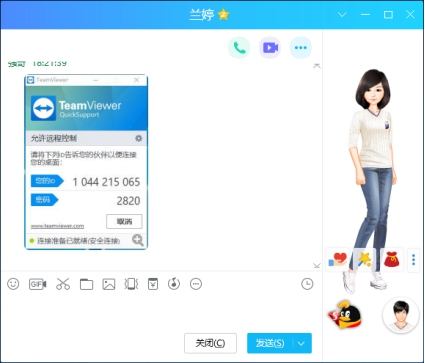425x363 pixels.
Task: Start a video call with camera icon
Action: point(270,48)
